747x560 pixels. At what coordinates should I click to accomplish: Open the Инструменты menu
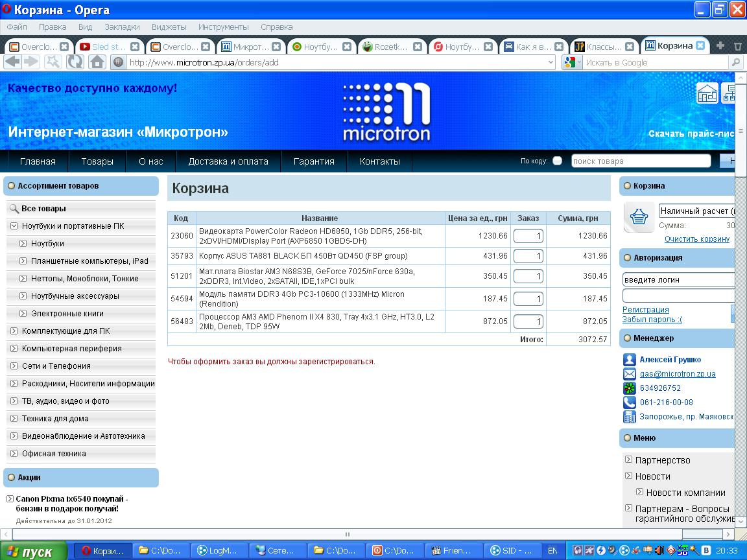[224, 27]
